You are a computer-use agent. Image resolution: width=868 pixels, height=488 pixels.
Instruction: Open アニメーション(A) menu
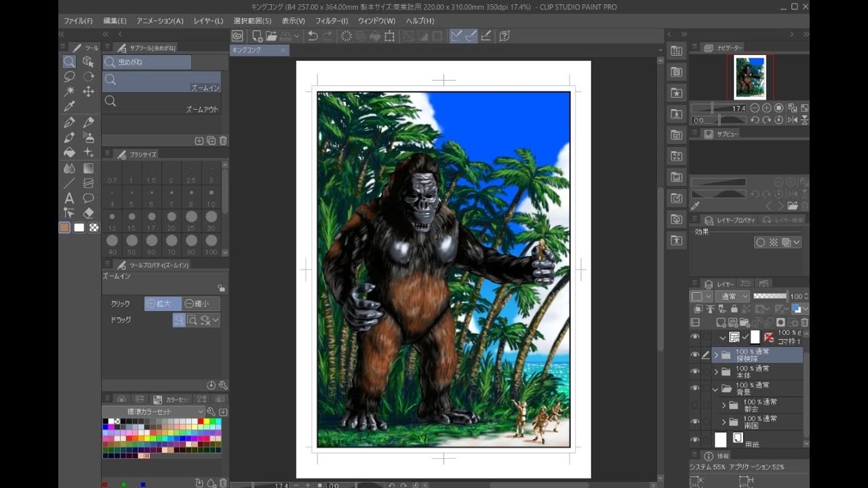[x=160, y=21]
